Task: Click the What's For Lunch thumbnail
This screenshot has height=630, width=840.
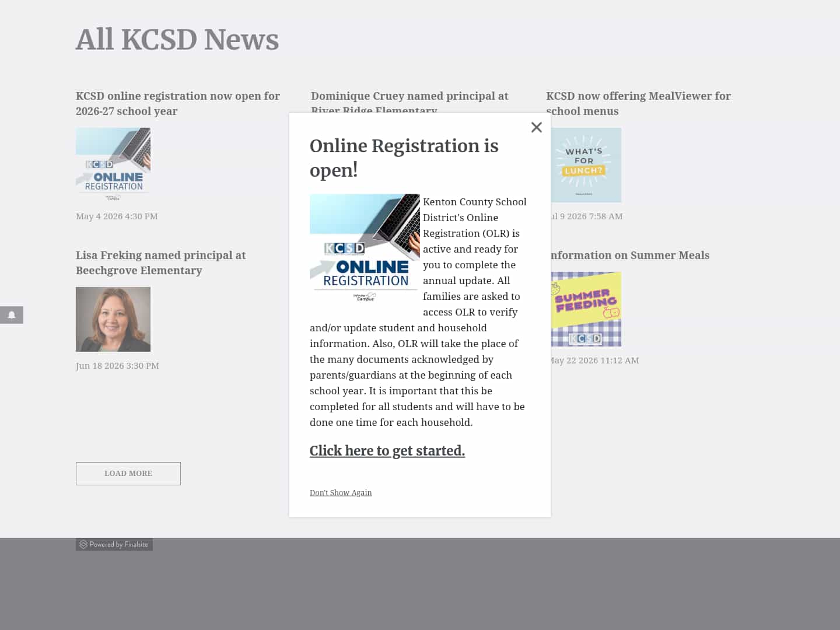Action: pos(586,165)
